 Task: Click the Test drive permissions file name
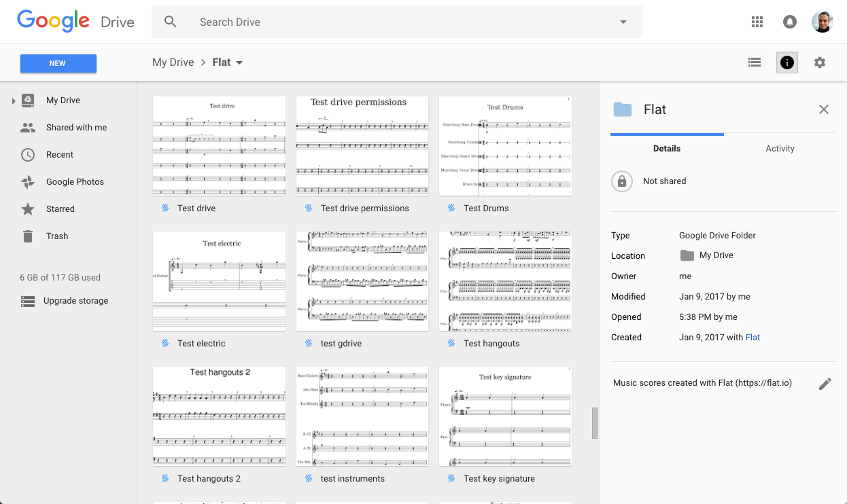pos(365,208)
